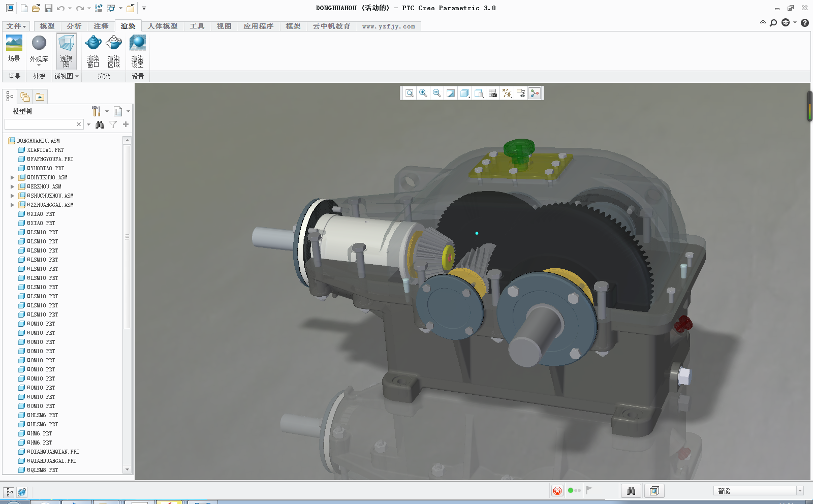This screenshot has height=504, width=813.
Task: Open the 透视图 group dropdown
Action: click(x=67, y=76)
